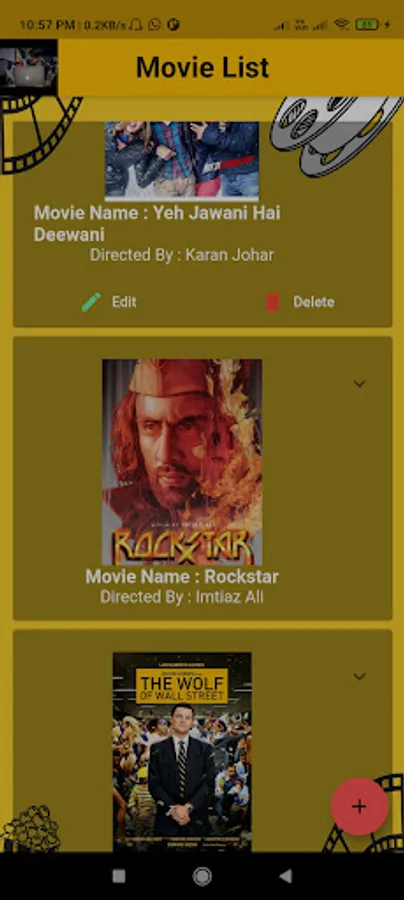Tap the film strip graphic at top left

pos(38,133)
